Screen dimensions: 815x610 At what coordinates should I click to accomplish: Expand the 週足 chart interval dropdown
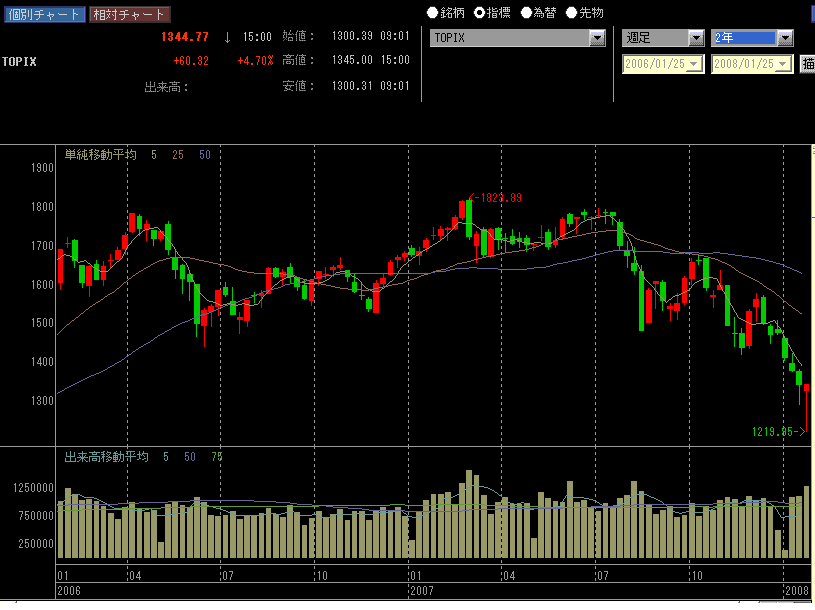[696, 38]
